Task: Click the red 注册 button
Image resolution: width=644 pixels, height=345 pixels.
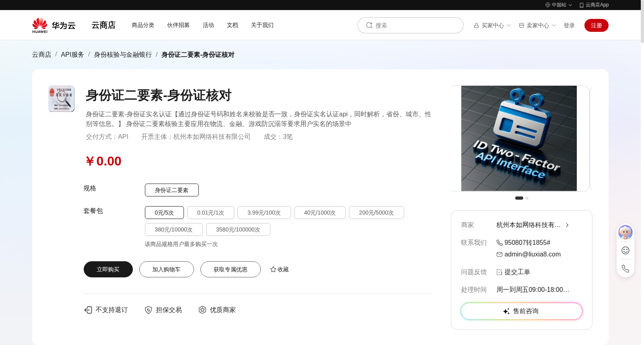Action: pos(597,25)
